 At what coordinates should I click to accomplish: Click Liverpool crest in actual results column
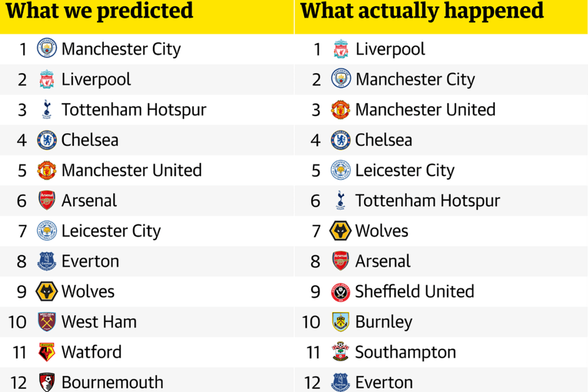tap(341, 49)
